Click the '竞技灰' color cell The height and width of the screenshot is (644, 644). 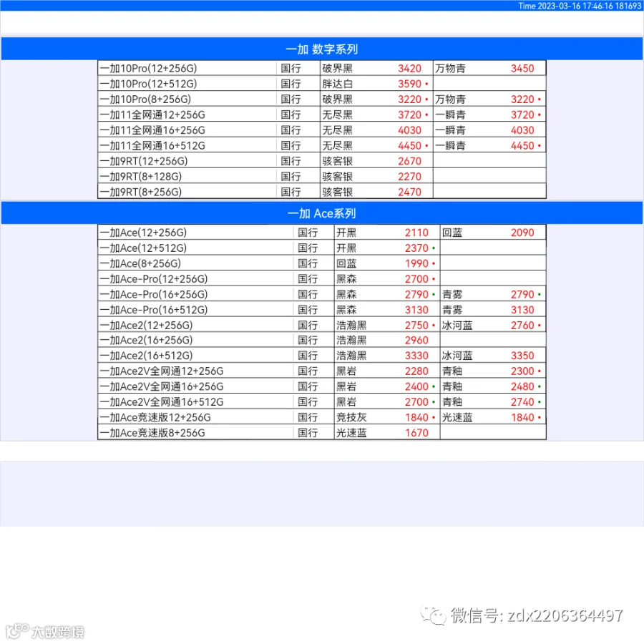tap(351, 418)
